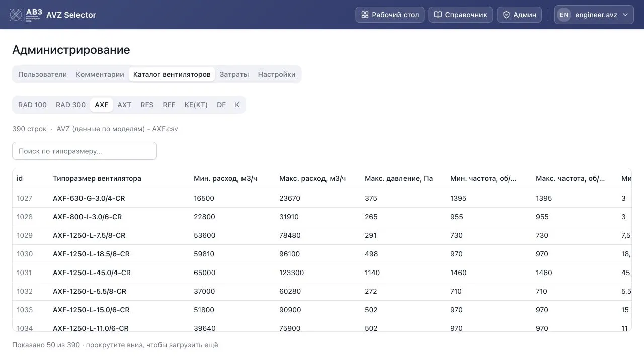The image size is (644, 362).
Task: Select the KE(KT) series tab
Action: [x=196, y=105]
